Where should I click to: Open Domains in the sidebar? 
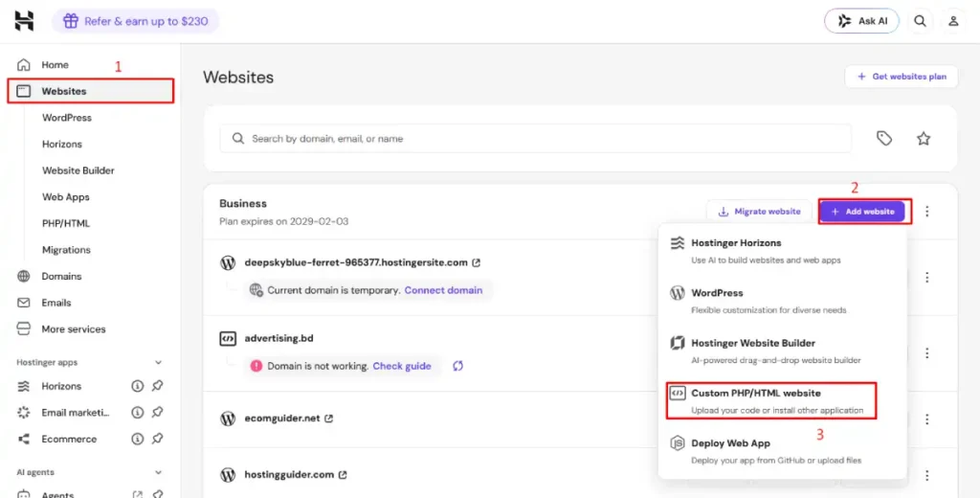(x=61, y=276)
